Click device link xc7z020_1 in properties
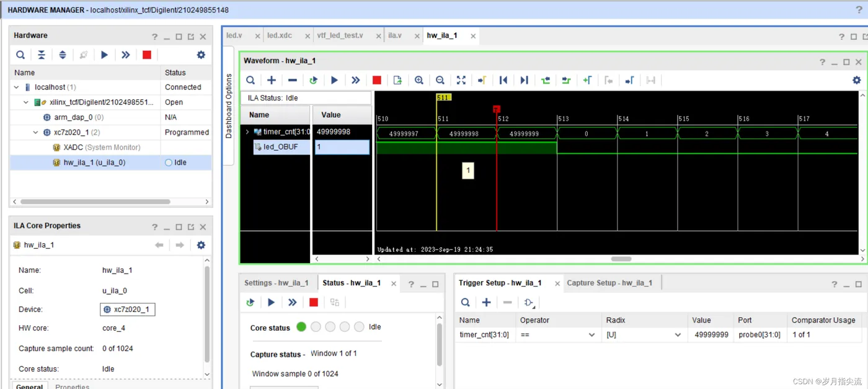This screenshot has height=389, width=868. pyautogui.click(x=127, y=310)
